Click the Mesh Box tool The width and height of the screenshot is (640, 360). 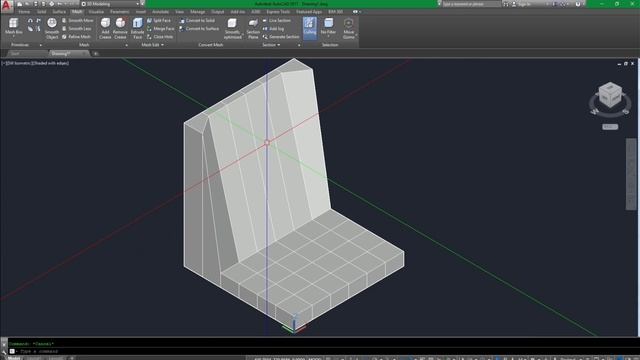coord(13,27)
